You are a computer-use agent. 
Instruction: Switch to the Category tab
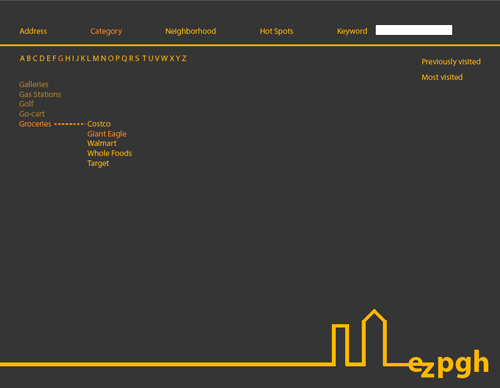(106, 31)
